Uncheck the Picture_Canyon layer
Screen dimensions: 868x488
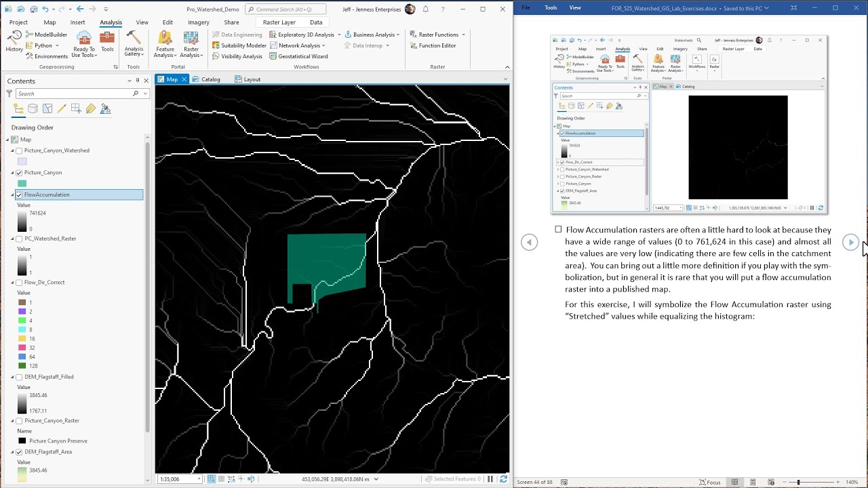click(19, 173)
